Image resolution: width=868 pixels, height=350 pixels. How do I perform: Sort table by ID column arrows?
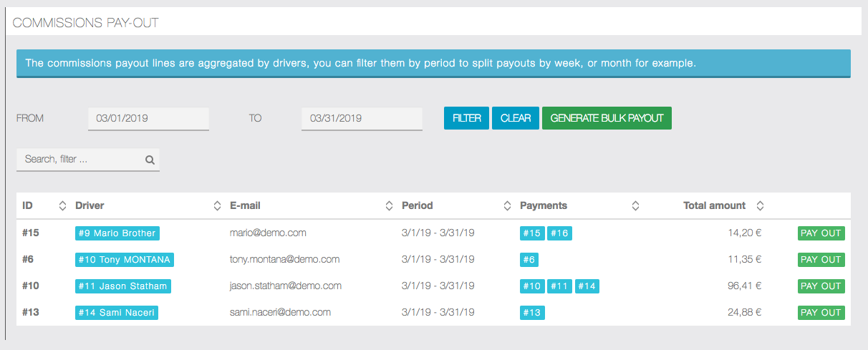tap(62, 206)
